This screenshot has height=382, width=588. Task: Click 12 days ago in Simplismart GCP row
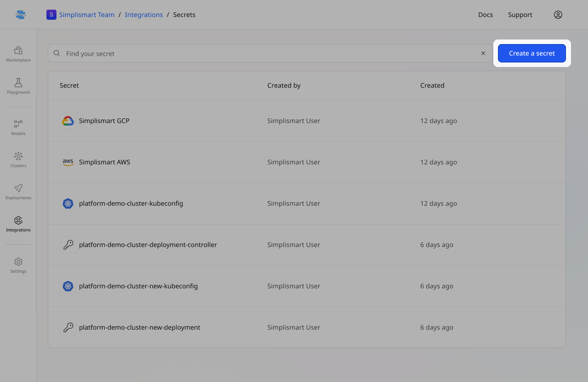(439, 121)
